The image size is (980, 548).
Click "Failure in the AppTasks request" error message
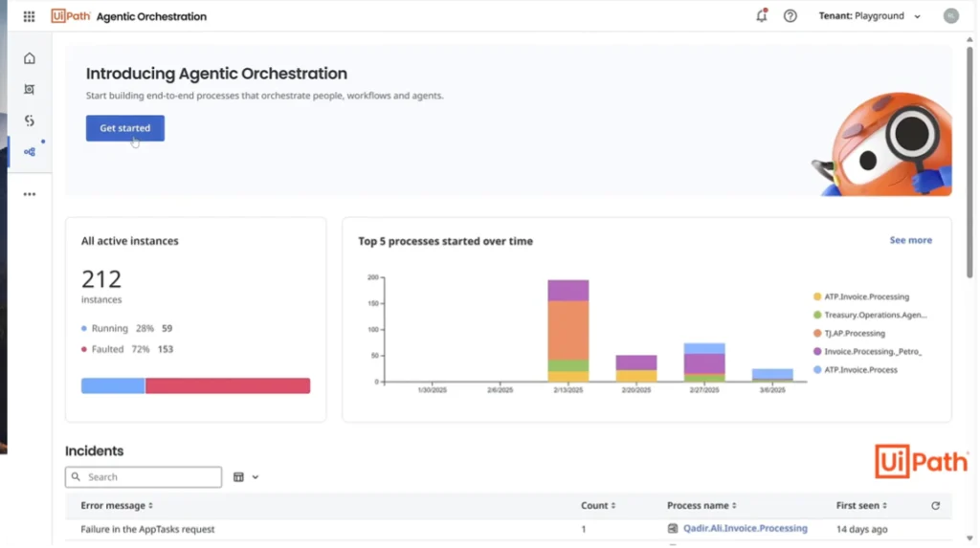[x=147, y=529]
